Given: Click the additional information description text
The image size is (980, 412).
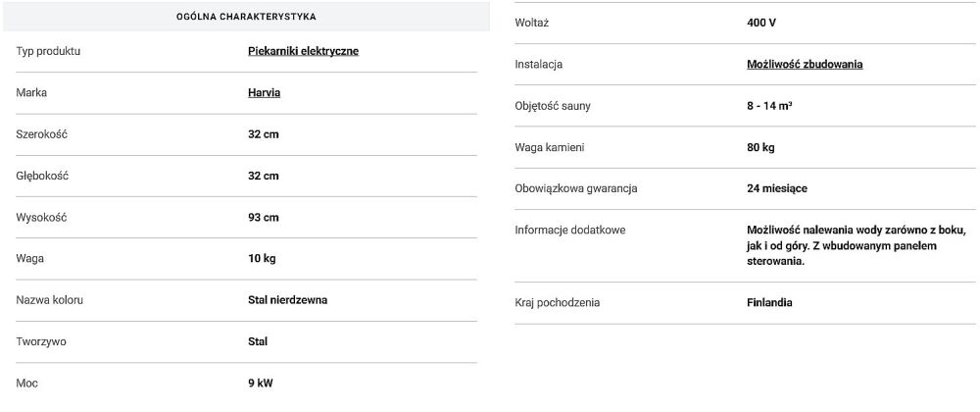Looking at the screenshot, I should click(856, 245).
